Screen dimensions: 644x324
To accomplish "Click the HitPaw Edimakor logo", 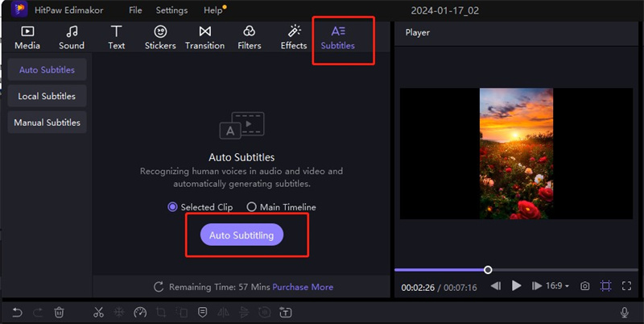I will pyautogui.click(x=19, y=10).
